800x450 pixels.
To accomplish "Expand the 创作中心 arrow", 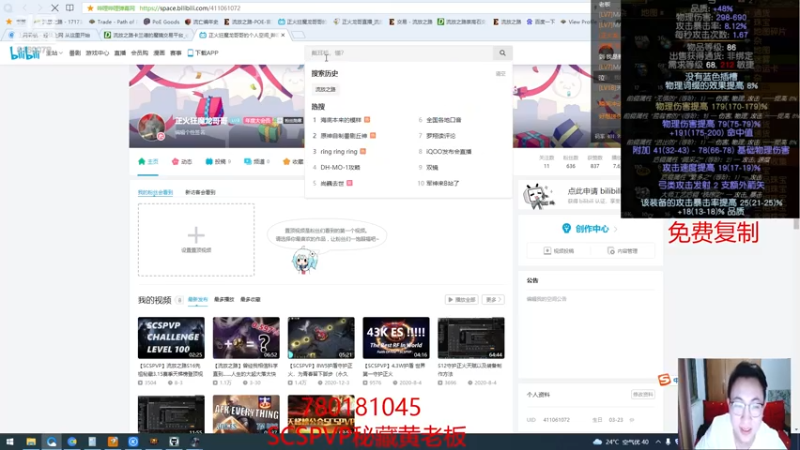I will 615,229.
